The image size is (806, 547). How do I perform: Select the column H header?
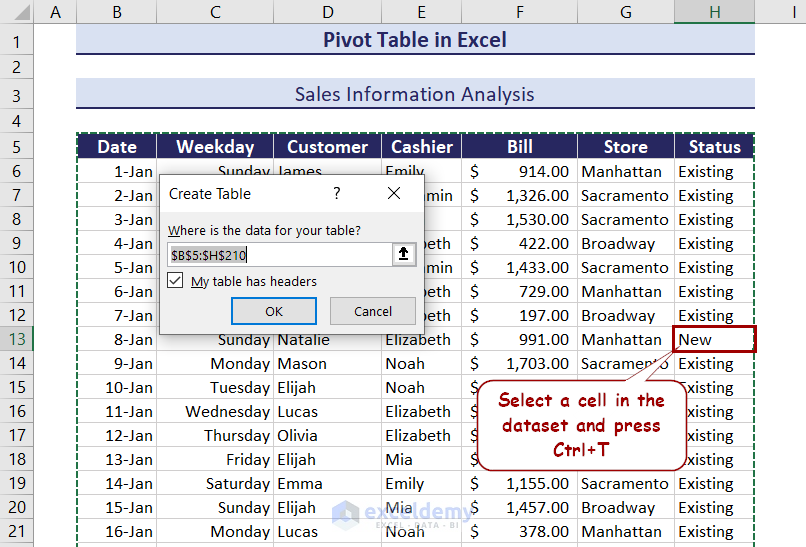coord(714,13)
